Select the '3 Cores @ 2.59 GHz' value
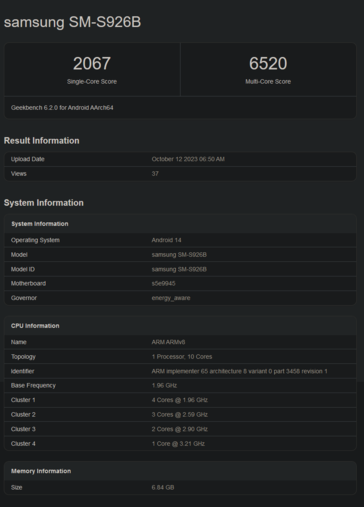The width and height of the screenshot is (364, 507). 180,415
